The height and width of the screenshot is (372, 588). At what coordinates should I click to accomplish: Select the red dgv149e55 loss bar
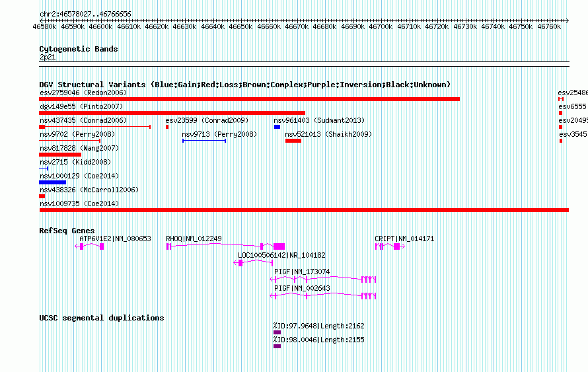(x=172, y=113)
